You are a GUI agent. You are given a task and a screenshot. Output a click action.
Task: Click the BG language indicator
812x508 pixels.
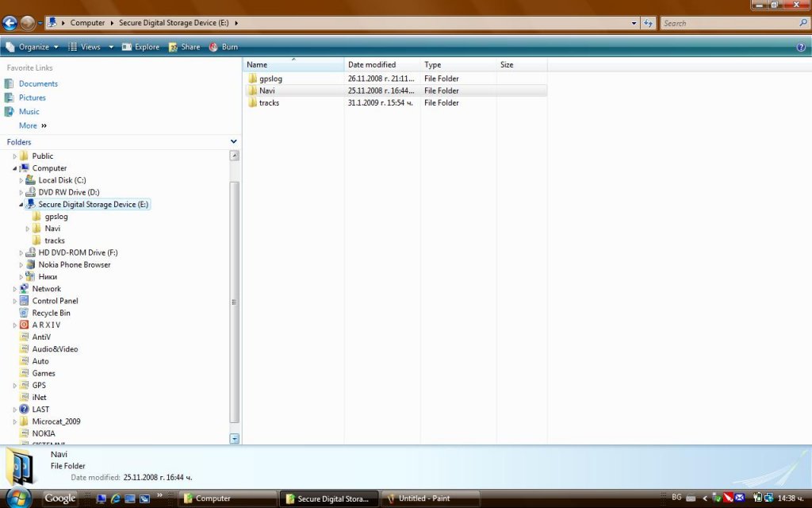[x=676, y=497]
